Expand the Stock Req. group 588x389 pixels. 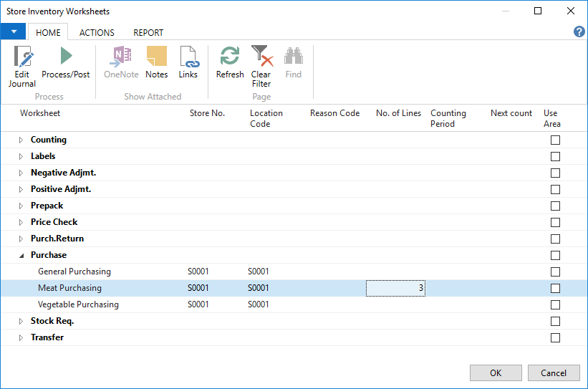tap(21, 322)
